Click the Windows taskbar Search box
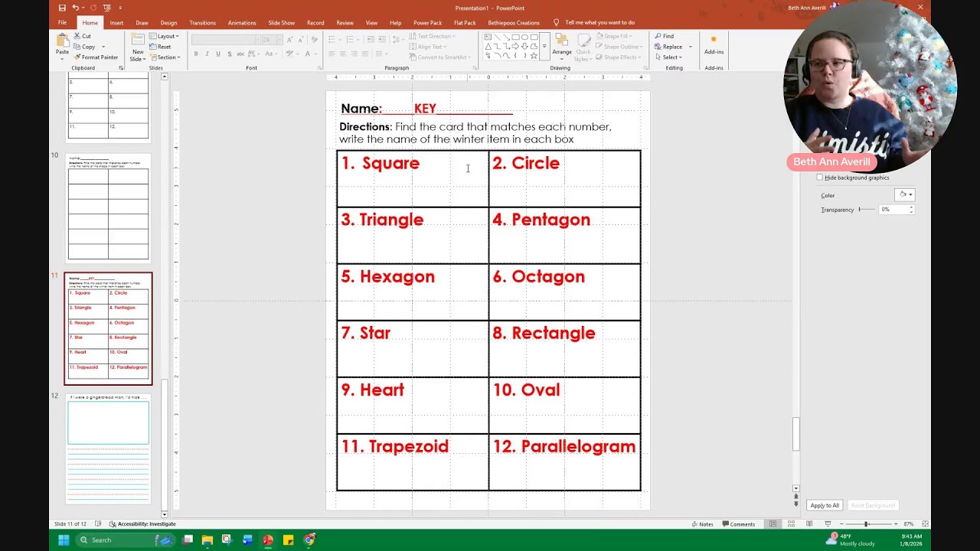Image resolution: width=980 pixels, height=551 pixels. [x=124, y=540]
